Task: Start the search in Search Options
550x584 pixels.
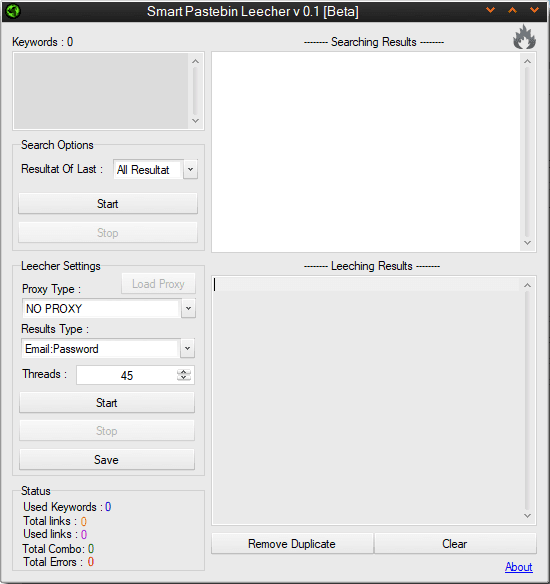Action: pyautogui.click(x=108, y=204)
